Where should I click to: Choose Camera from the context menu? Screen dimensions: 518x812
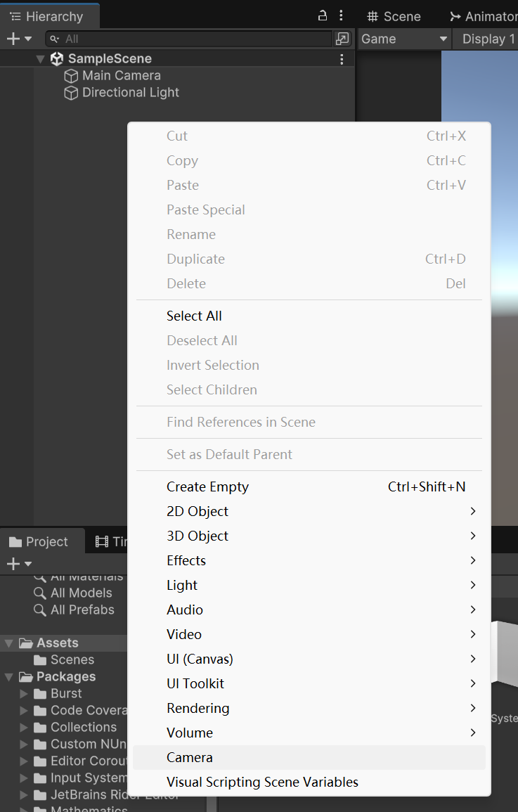coord(309,757)
